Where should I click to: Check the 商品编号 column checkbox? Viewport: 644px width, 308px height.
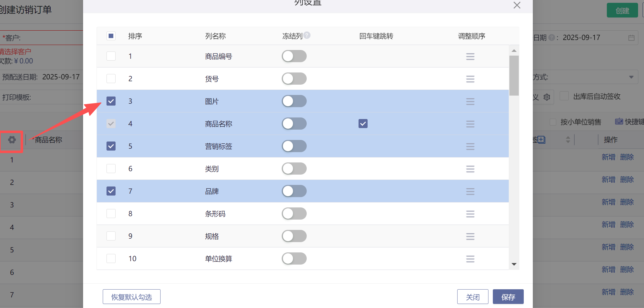[111, 56]
